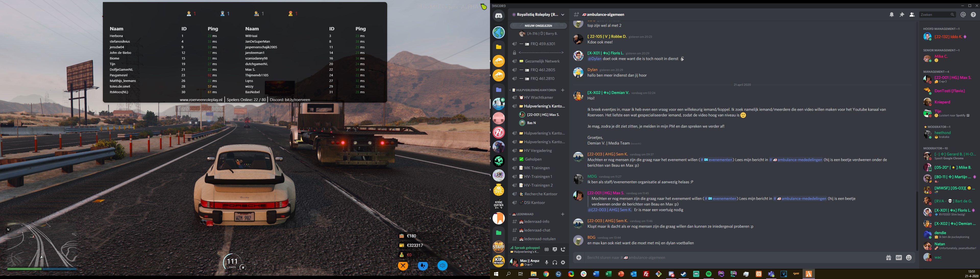Collapse the LEDENRAAD category

tap(525, 214)
